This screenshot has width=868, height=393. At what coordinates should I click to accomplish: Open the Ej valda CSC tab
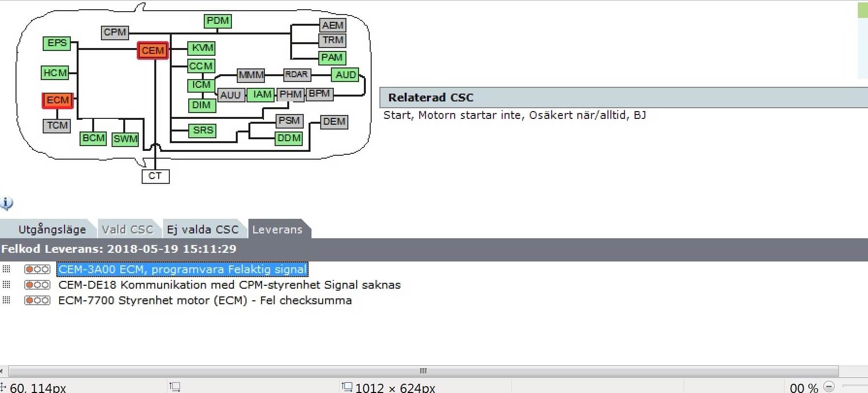[x=203, y=229]
